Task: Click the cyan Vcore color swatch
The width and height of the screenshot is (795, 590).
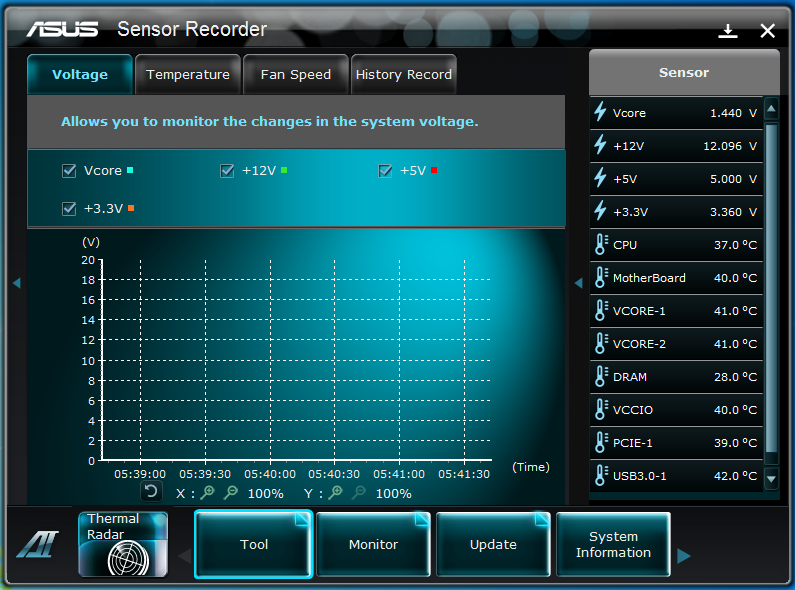Action: click(130, 170)
